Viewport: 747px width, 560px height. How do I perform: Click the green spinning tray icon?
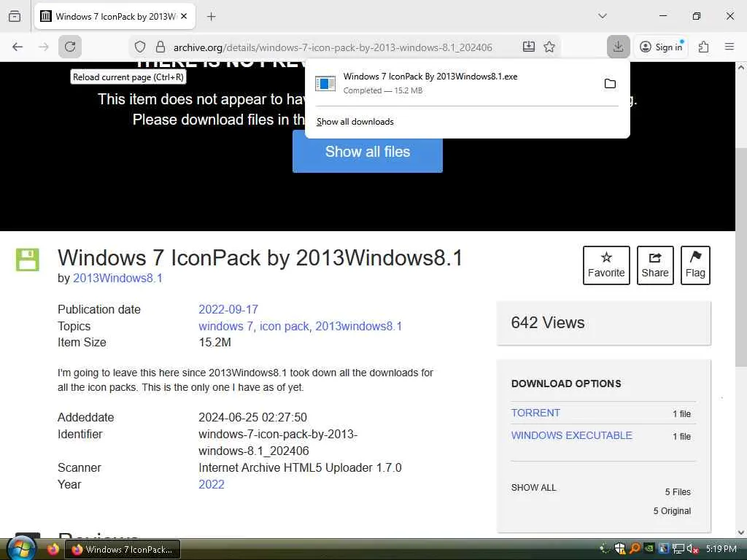point(605,548)
